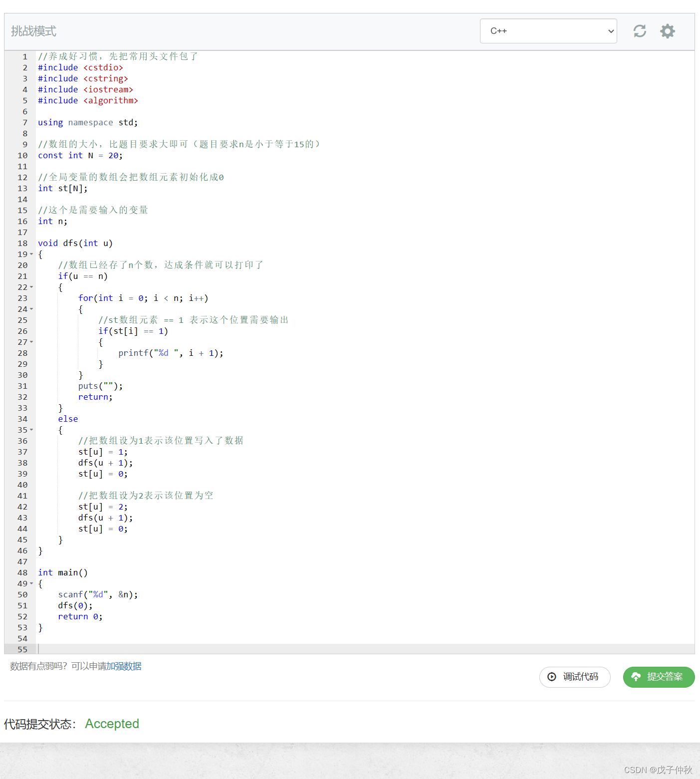Click upload cloud icon in 提交答案

point(636,677)
